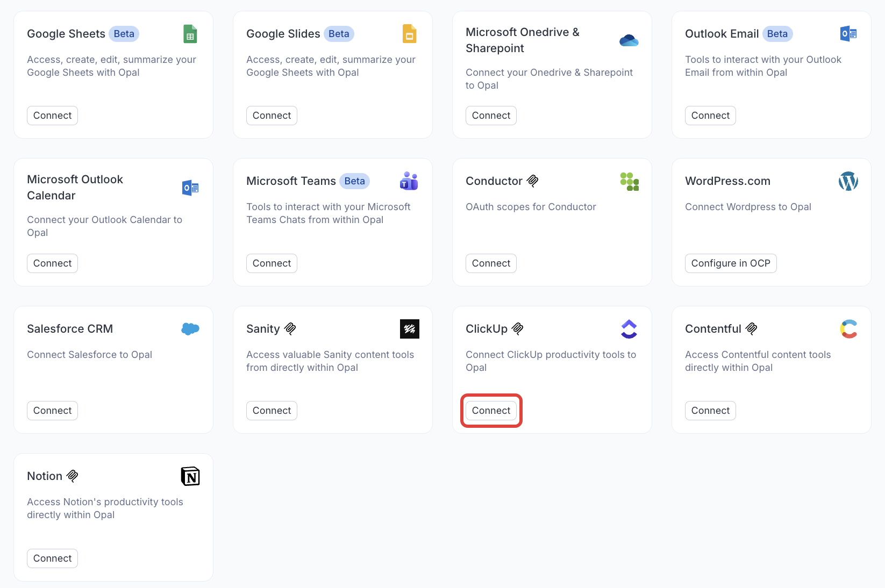Click "Access Notion's productivity tools" description

[105, 508]
